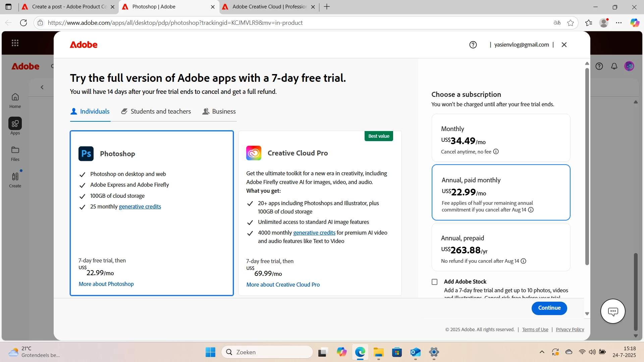Image resolution: width=644 pixels, height=362 pixels.
Task: Click the Creative Cloud Pro logo icon
Action: pyautogui.click(x=254, y=153)
